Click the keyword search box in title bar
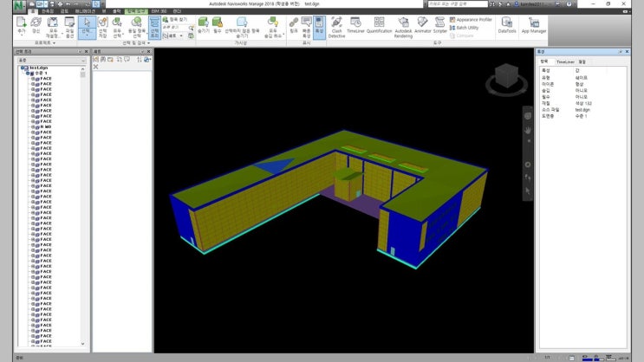The width and height of the screenshot is (644, 362). (458, 3)
